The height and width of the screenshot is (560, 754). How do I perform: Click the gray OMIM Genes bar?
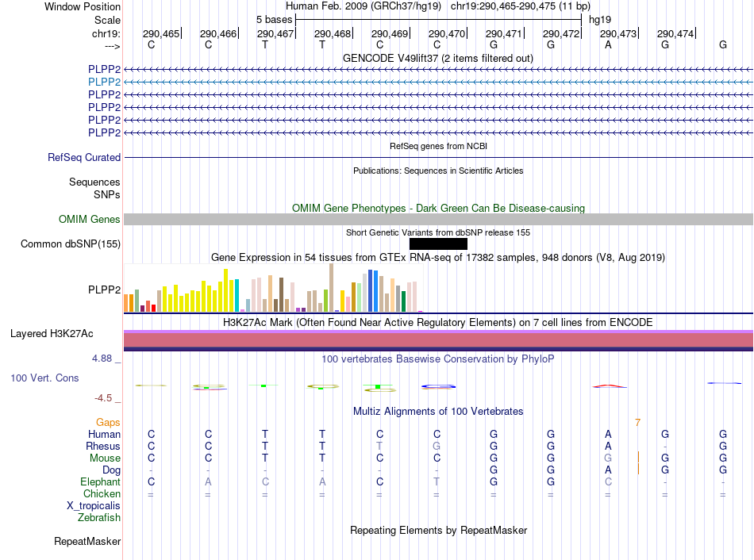click(438, 219)
